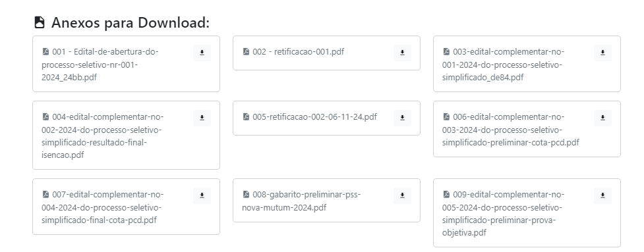Open the 001 Edital-de-abertura-do-processo-seletivo link

tap(100, 64)
